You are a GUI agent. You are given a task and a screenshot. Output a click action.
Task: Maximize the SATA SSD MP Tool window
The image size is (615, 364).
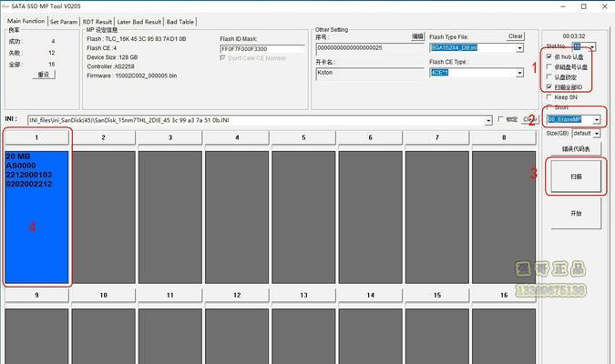[x=584, y=6]
